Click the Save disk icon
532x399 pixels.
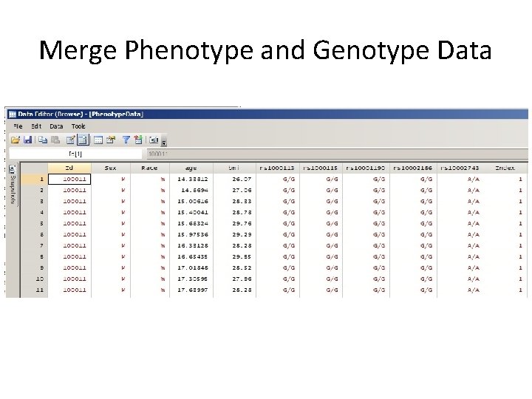28,140
